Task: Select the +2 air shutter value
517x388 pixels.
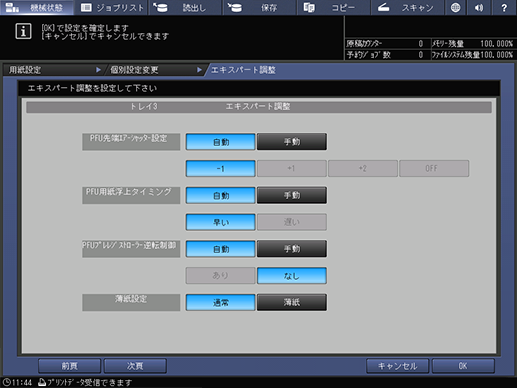Action: click(x=363, y=169)
